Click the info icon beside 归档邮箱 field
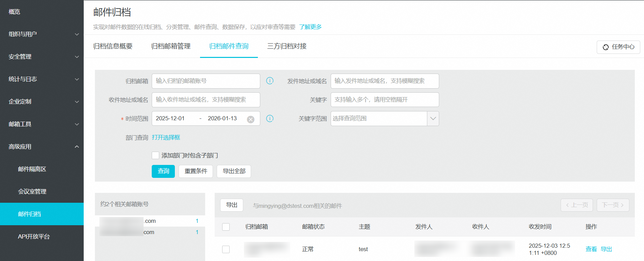This screenshot has width=644, height=261. 270,81
